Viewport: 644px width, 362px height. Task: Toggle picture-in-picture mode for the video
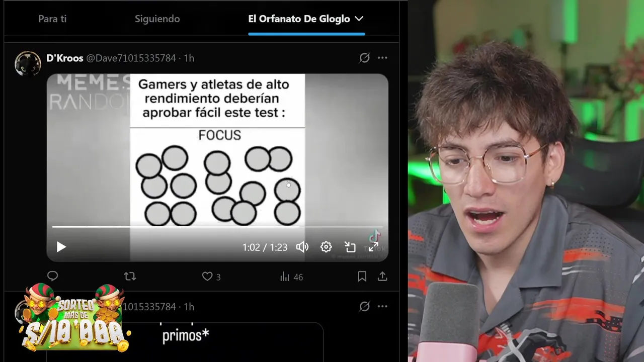350,247
